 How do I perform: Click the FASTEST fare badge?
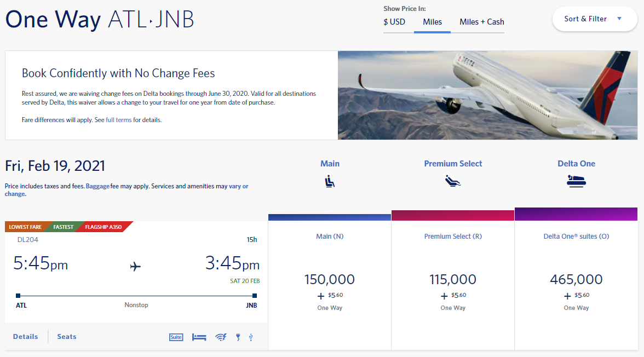[62, 226]
